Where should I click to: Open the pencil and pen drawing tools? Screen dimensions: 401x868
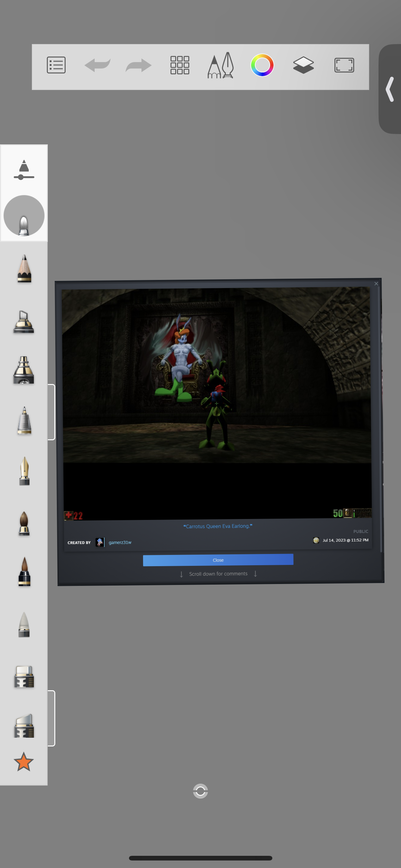tap(221, 65)
